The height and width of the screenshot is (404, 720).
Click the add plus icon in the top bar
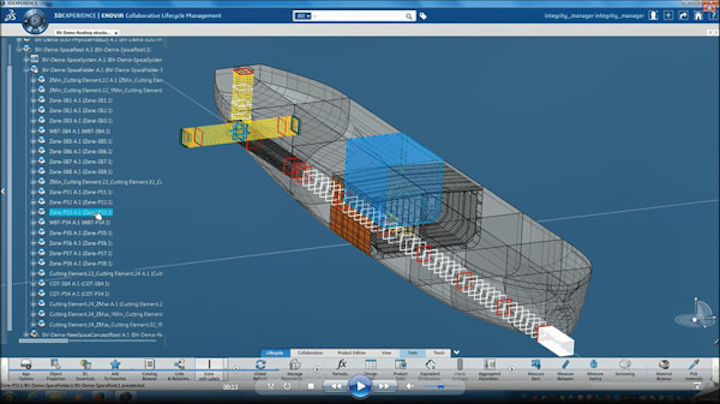click(668, 16)
